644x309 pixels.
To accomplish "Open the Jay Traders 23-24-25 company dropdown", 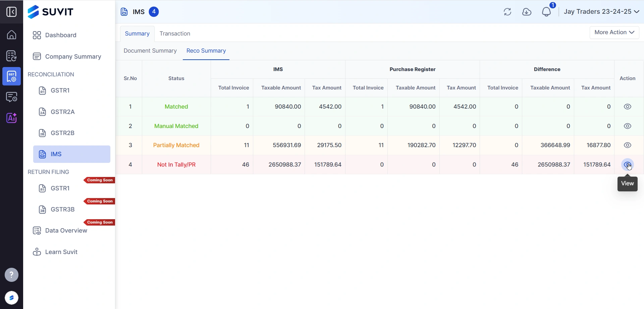I will coord(601,12).
